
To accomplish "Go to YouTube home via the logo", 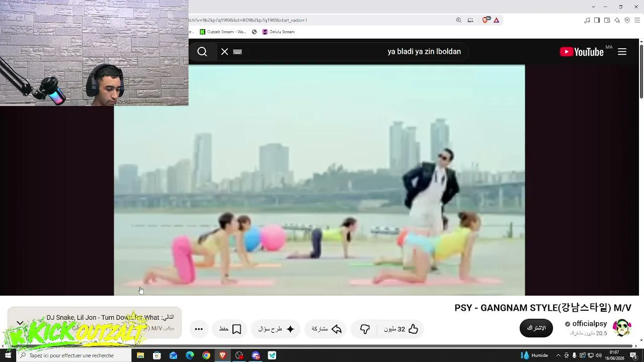I will 582,52.
